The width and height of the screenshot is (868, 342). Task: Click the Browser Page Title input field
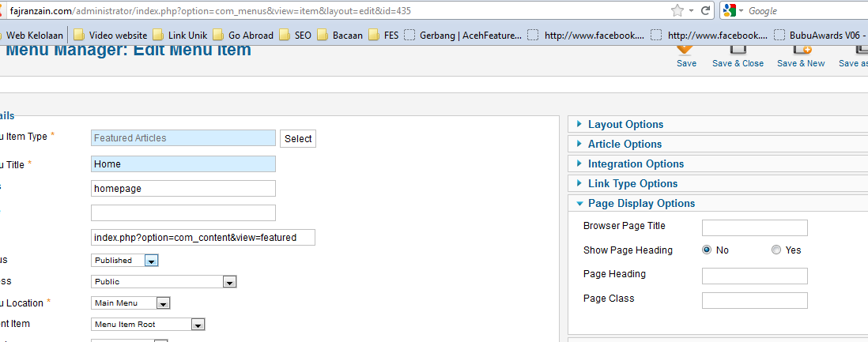coord(754,227)
